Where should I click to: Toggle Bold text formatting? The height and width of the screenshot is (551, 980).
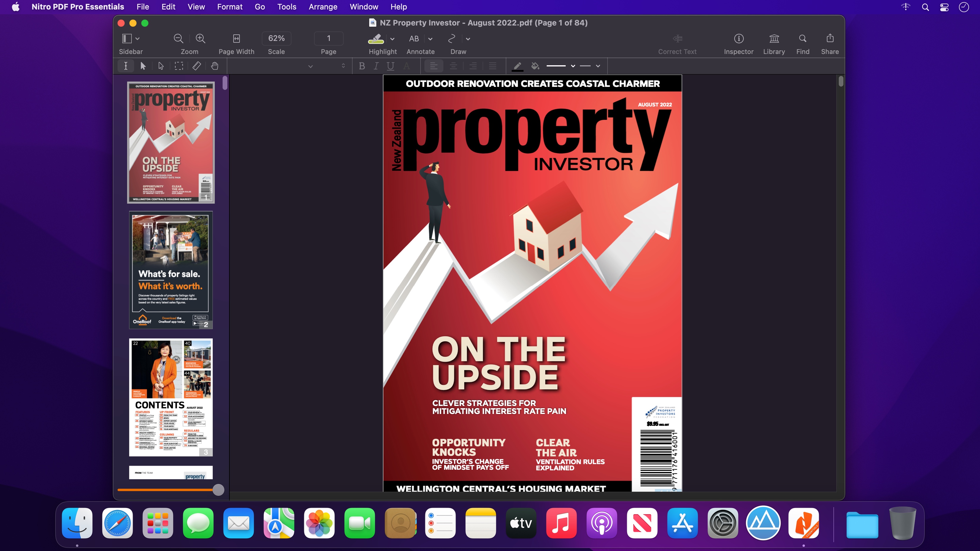[x=362, y=66]
